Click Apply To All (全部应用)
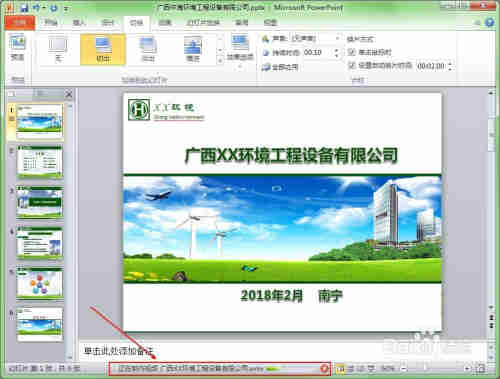 click(x=280, y=67)
